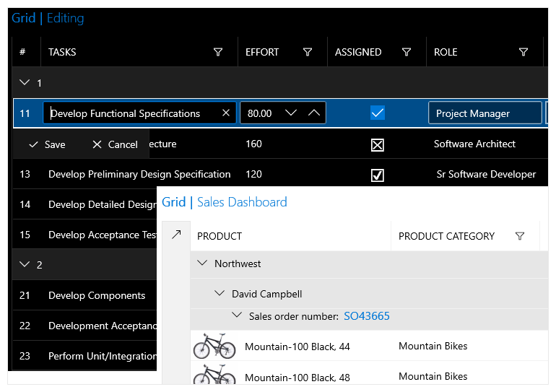The width and height of the screenshot is (556, 392).
Task: Open sales order SO43665 link
Action: coord(367,316)
